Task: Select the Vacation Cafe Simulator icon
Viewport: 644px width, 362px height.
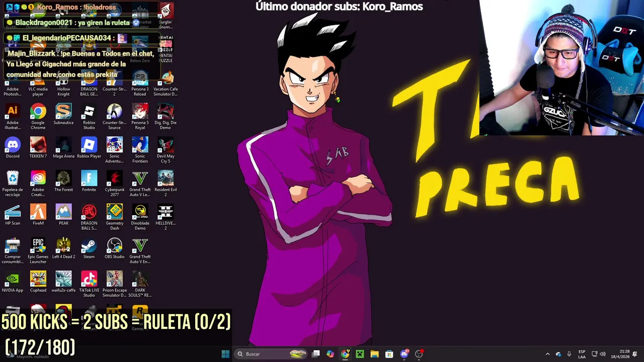Action: 166,83
